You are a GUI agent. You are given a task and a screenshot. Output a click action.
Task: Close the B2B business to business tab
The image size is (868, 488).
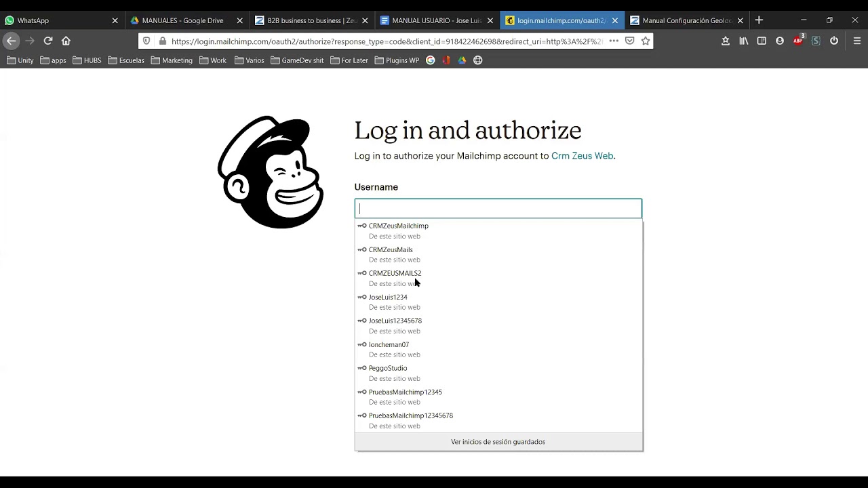tap(365, 20)
